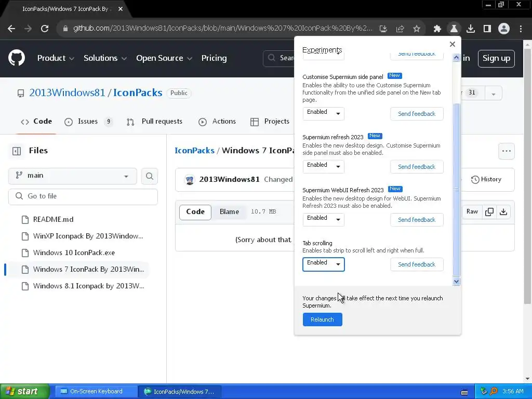Open Tab scrolling Enabled dropdown
532x399 pixels.
click(323, 264)
